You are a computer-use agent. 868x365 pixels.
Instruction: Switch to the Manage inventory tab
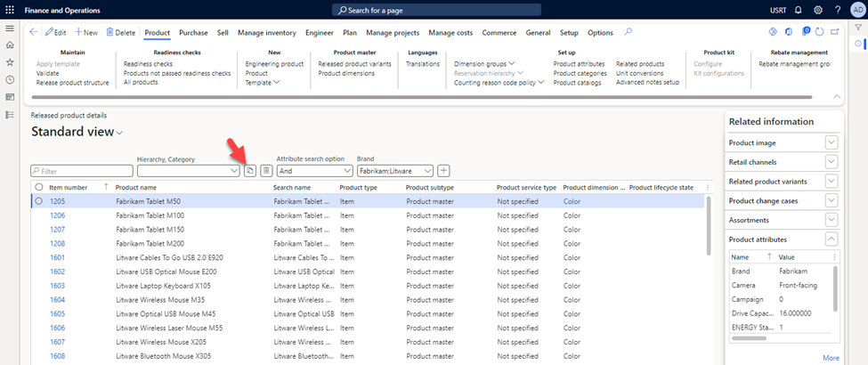[x=267, y=33]
